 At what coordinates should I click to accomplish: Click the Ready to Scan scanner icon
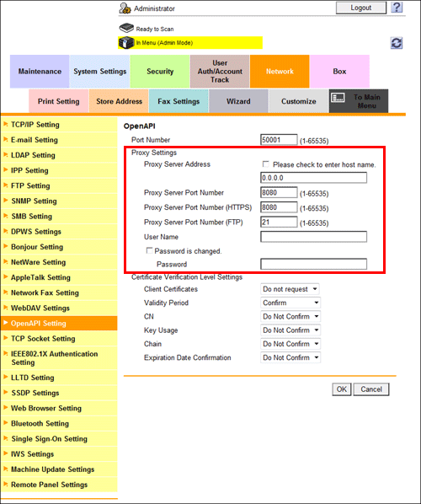(x=126, y=28)
